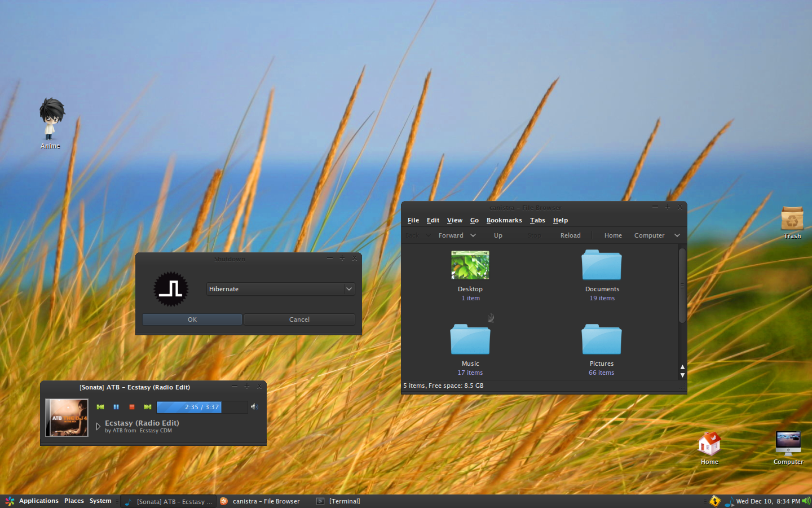Open Applications menu in bottom panel
This screenshot has width=812, height=508.
click(x=38, y=501)
